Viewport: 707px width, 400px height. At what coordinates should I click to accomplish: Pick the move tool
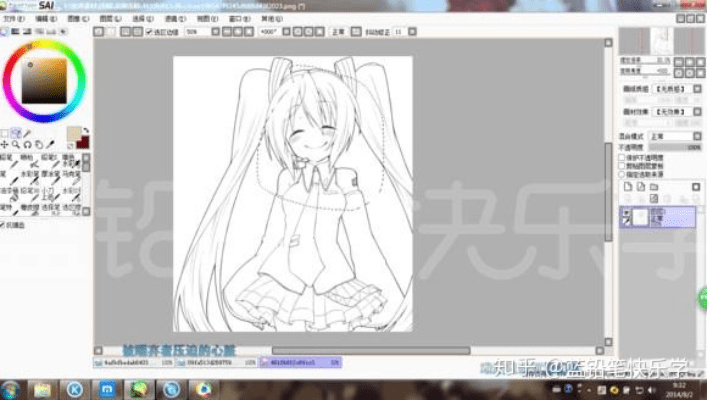pos(6,145)
